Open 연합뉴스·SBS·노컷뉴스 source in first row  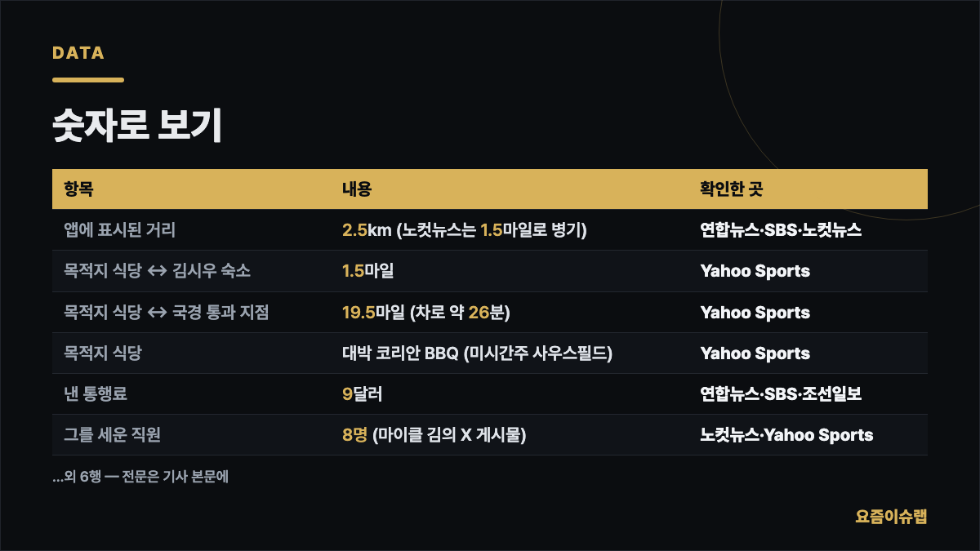(x=781, y=230)
